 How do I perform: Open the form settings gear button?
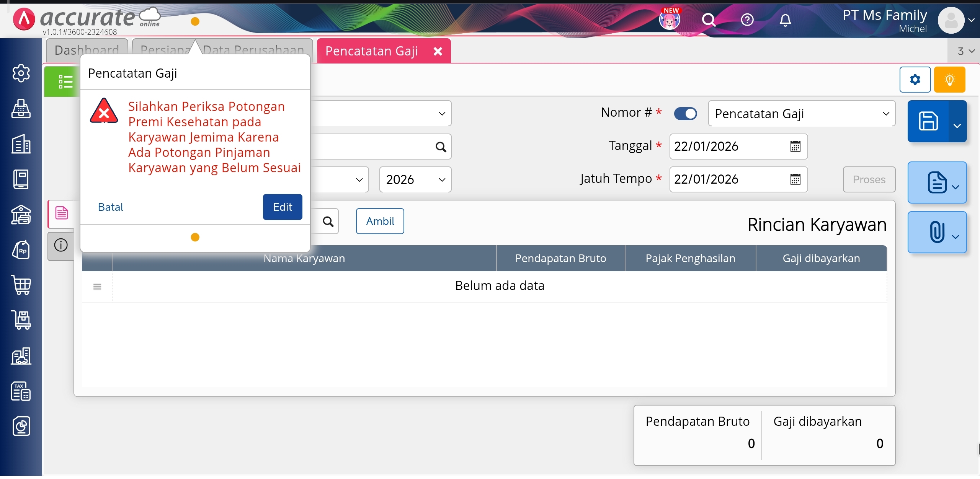point(915,80)
